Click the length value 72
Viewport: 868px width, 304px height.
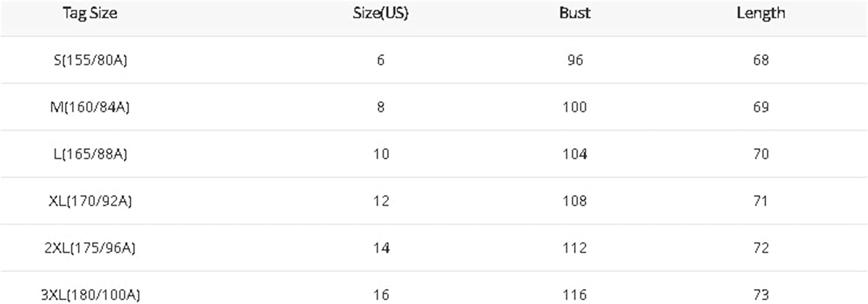click(760, 248)
